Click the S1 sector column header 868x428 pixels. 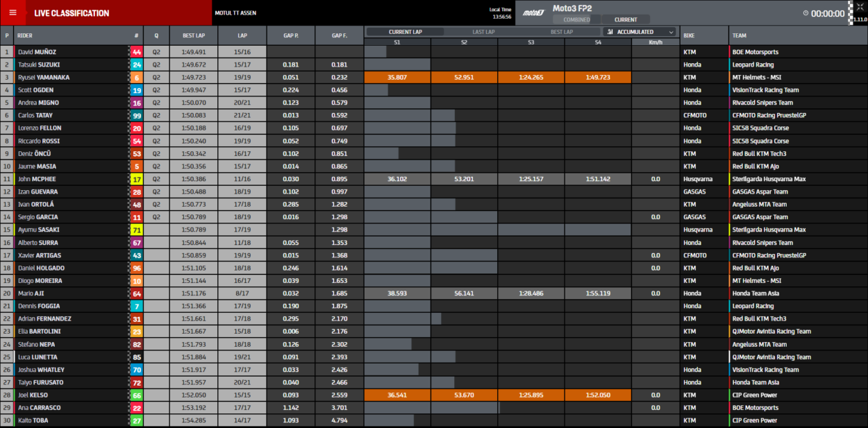click(397, 42)
